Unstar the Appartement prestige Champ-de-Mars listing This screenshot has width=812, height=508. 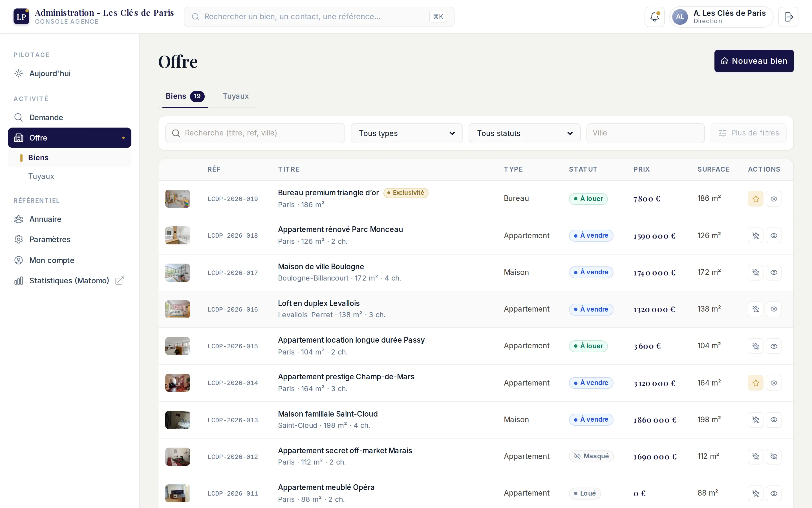pos(756,383)
